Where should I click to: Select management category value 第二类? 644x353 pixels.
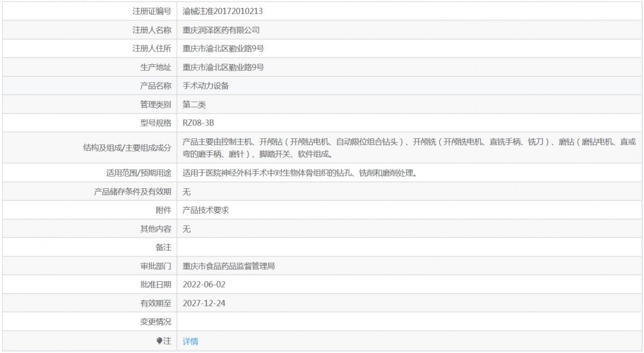point(194,105)
